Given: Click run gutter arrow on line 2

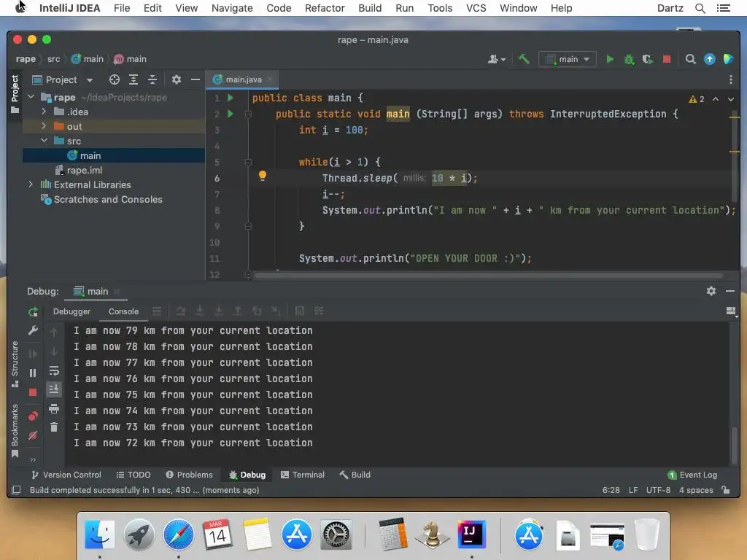Looking at the screenshot, I should tap(231, 114).
